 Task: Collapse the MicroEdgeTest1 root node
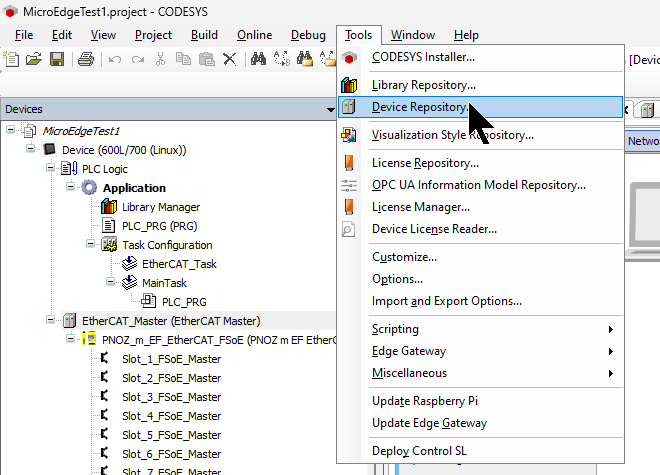coord(11,129)
